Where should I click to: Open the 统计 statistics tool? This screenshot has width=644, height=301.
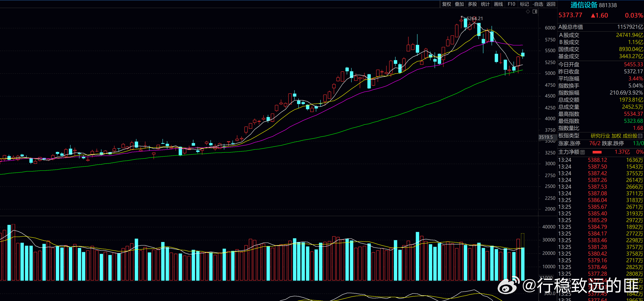(x=485, y=4)
